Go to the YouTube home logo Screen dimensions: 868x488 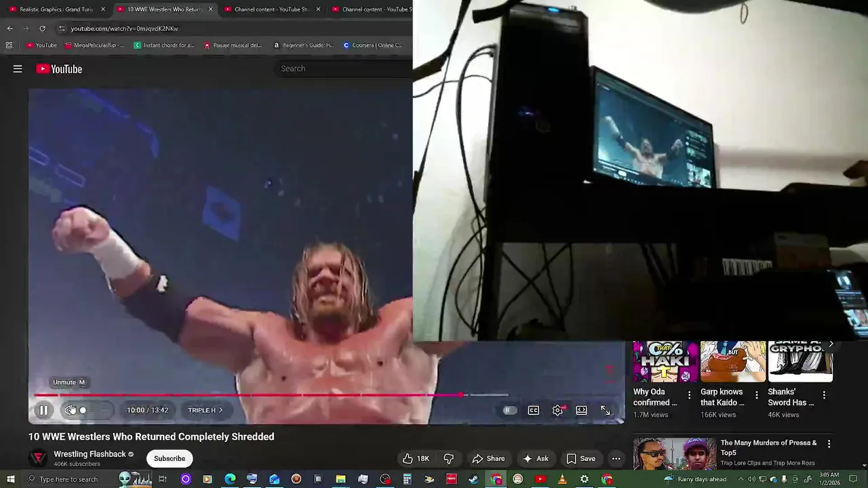(x=59, y=68)
